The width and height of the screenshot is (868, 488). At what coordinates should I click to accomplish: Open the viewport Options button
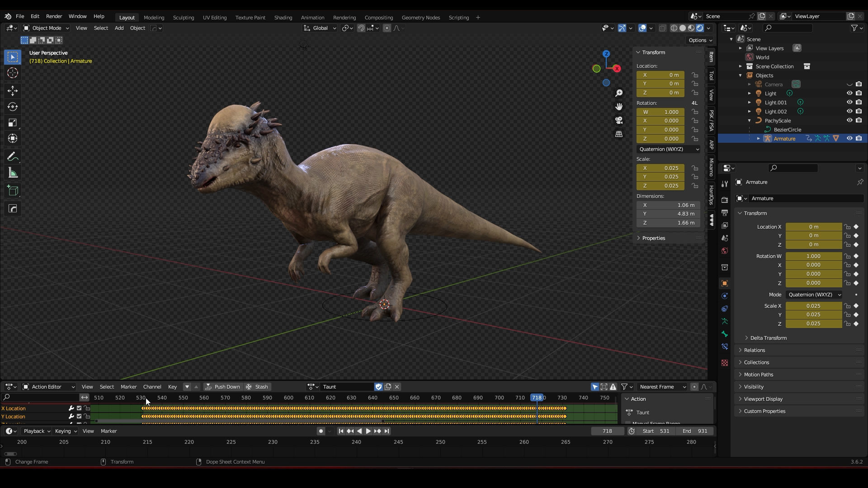700,40
